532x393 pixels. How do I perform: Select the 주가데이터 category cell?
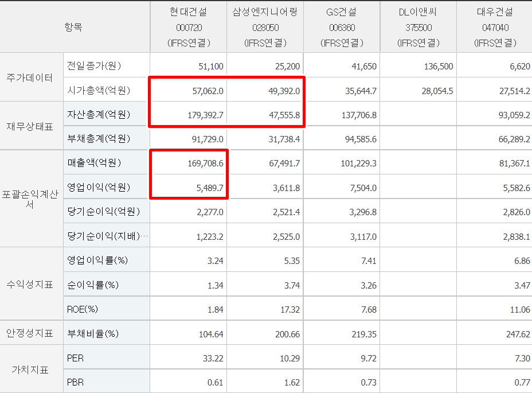tap(30, 77)
